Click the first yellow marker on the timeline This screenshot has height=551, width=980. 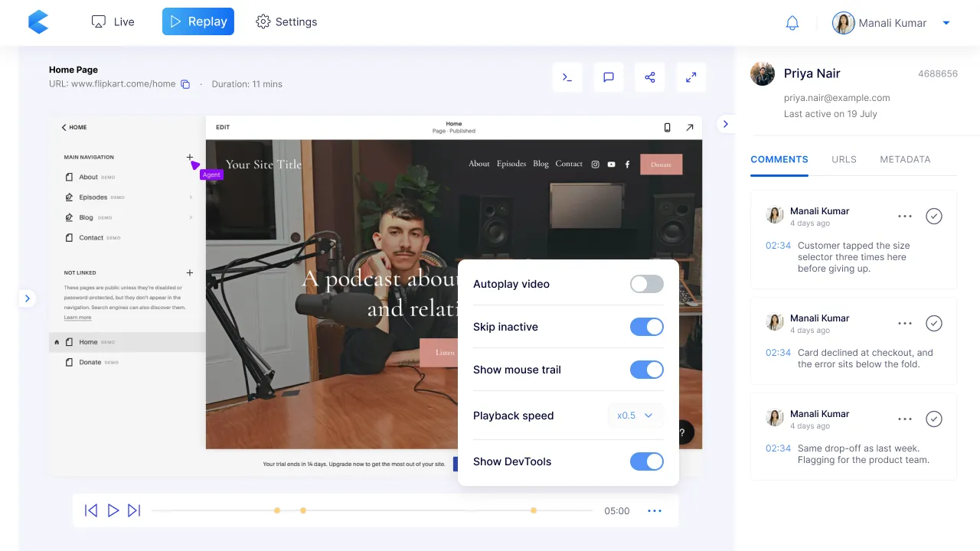(277, 510)
